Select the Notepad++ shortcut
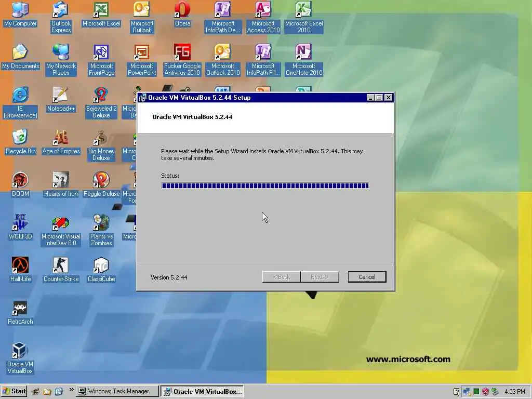Image resolution: width=532 pixels, height=399 pixels. [x=61, y=99]
